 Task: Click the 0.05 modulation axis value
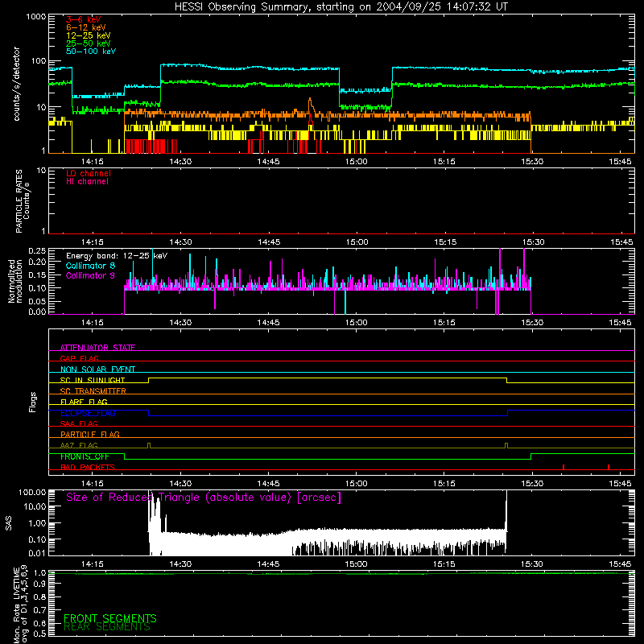[x=37, y=301]
